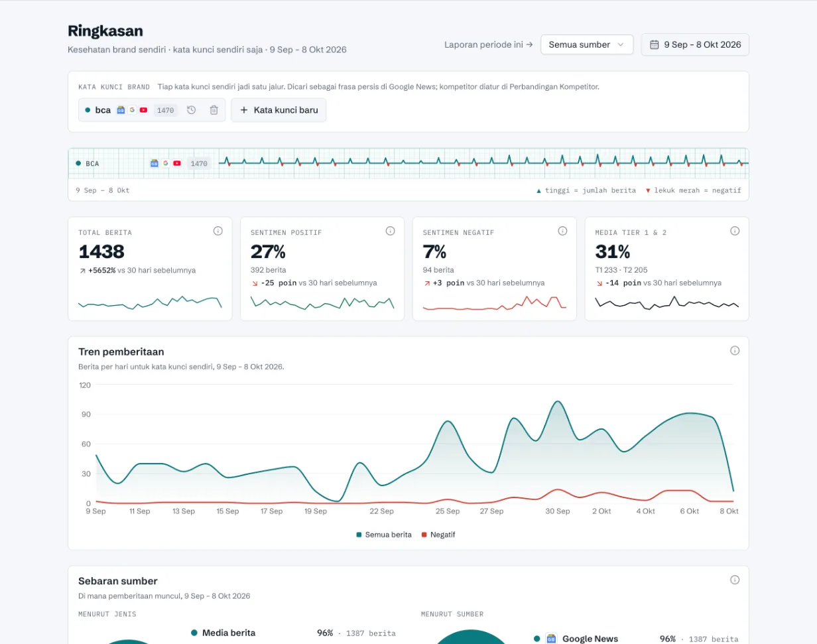Delete the bca keyword with the trash icon
The height and width of the screenshot is (644, 817).
tap(214, 110)
